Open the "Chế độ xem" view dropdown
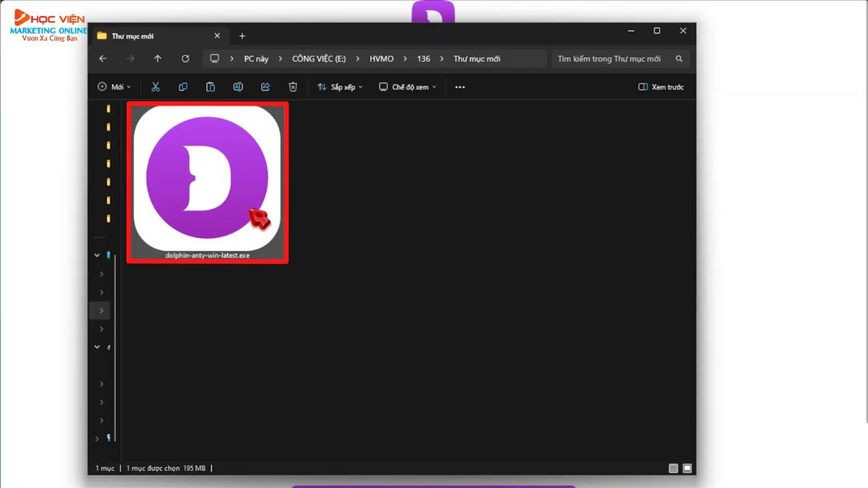868x488 pixels. (408, 87)
